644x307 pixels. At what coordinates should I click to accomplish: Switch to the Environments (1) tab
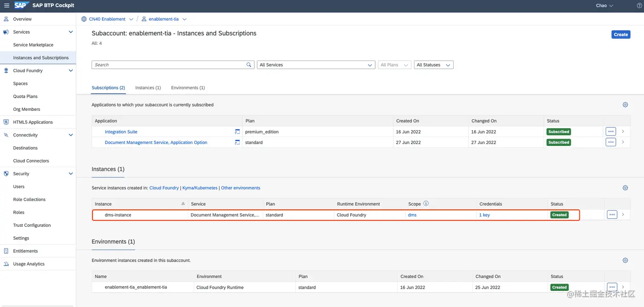pos(188,88)
